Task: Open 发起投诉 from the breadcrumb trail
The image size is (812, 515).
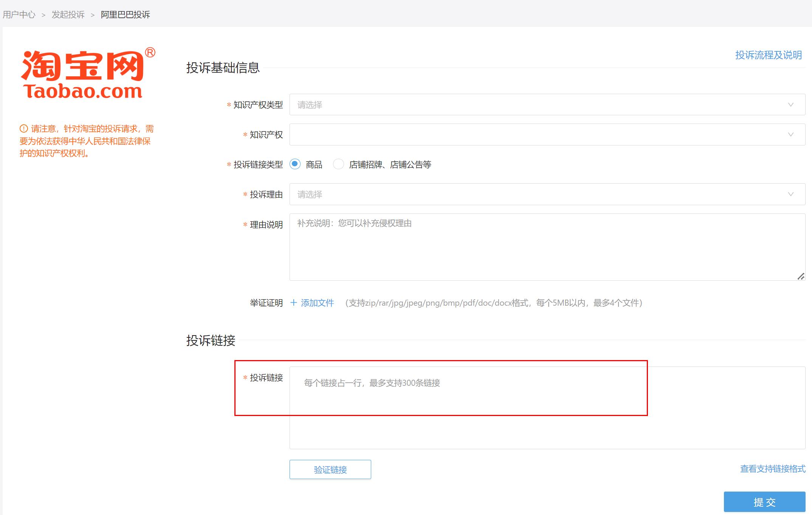Action: pyautogui.click(x=68, y=15)
